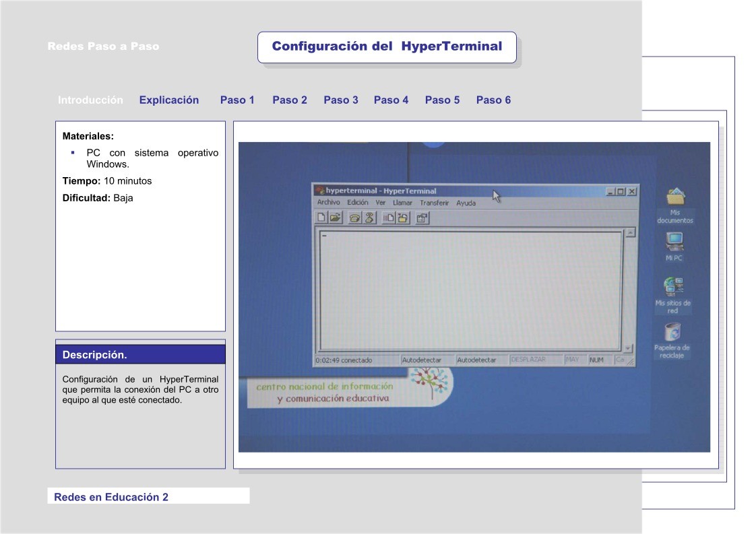Click the Send file toolbar icon
Viewport: 756px width, 534px height.
388,218
